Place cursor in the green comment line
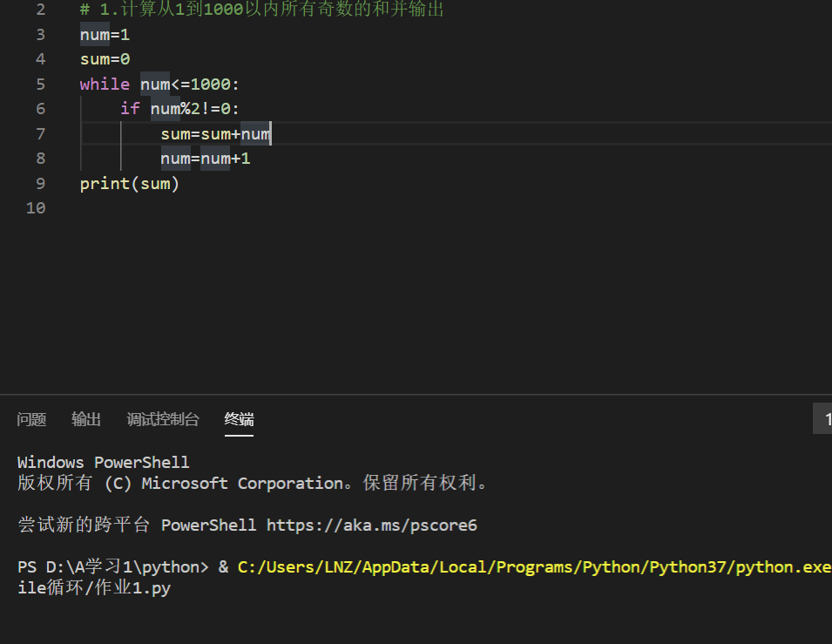The height and width of the screenshot is (644, 832). [261, 9]
